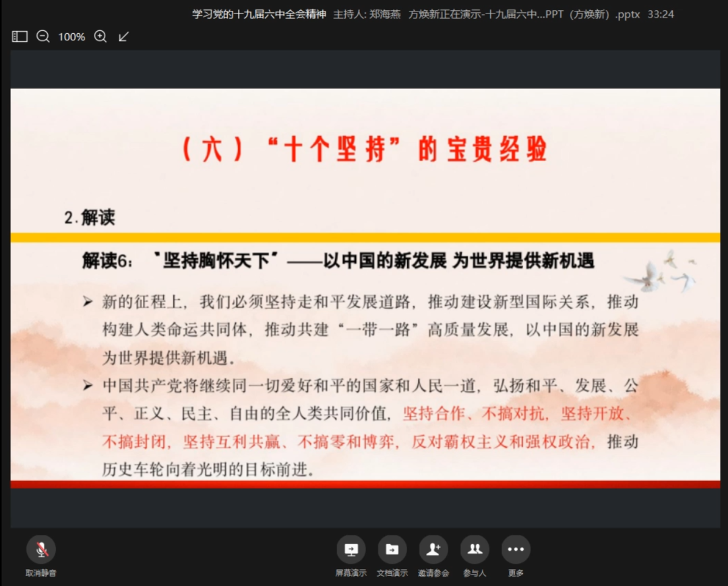Zoom in with the plus magnifier
This screenshot has width=728, height=586.
tap(100, 36)
